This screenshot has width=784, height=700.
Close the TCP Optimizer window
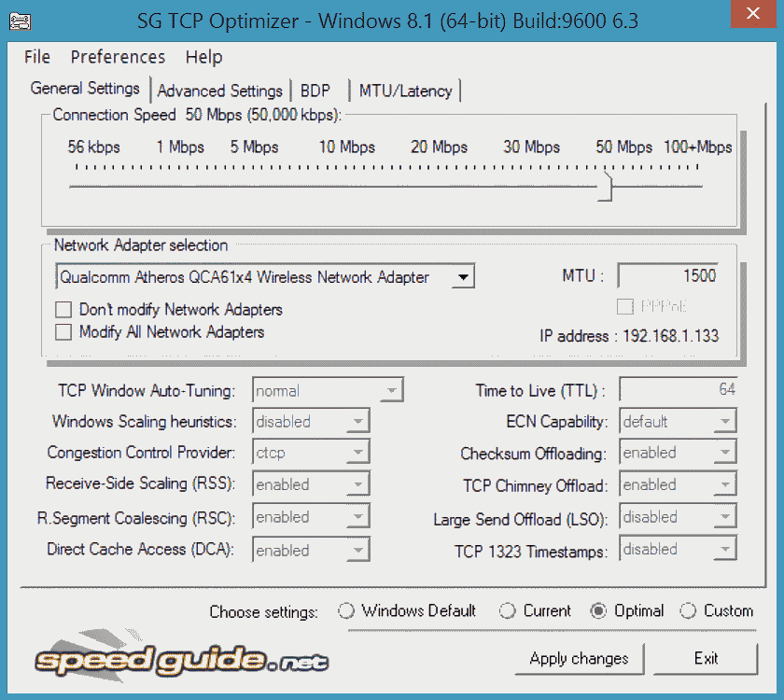[753, 13]
